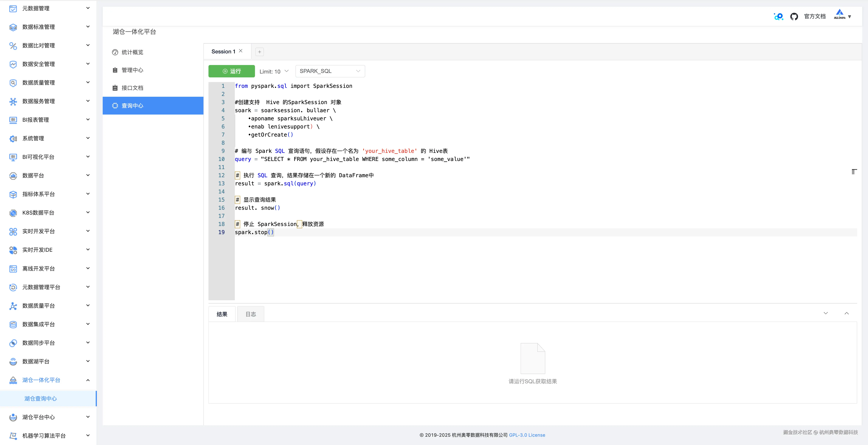Open the blue assistant icon near top right

(778, 16)
